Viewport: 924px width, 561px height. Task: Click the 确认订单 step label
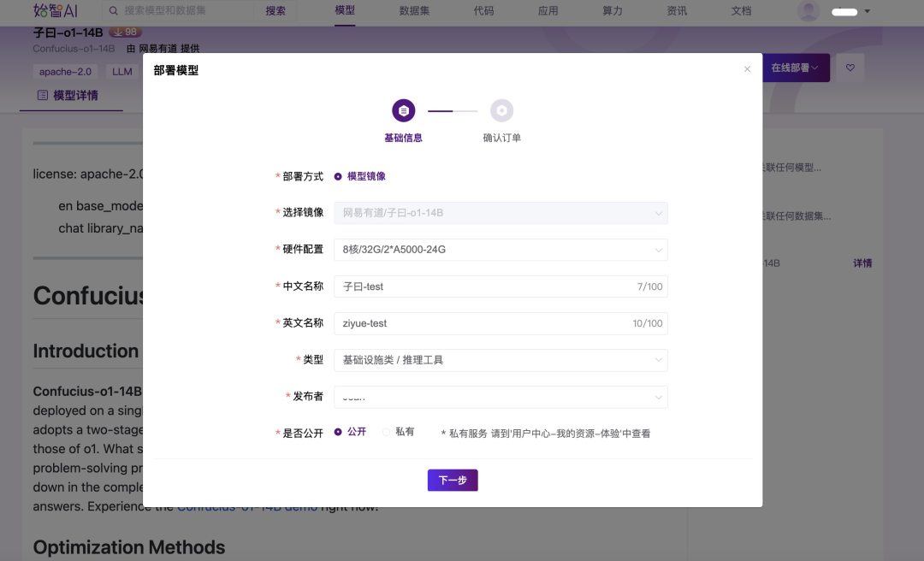click(501, 138)
